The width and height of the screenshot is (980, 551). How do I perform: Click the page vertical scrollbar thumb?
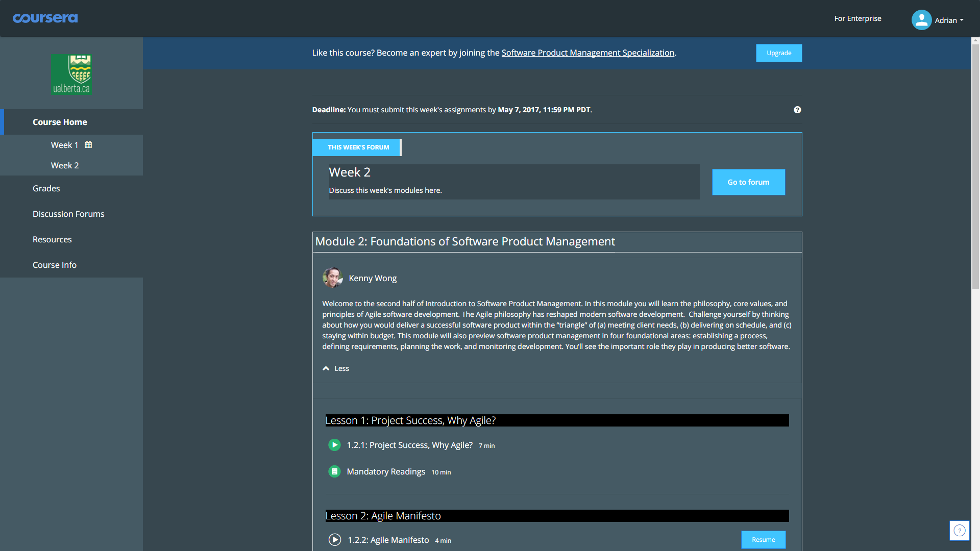975,167
